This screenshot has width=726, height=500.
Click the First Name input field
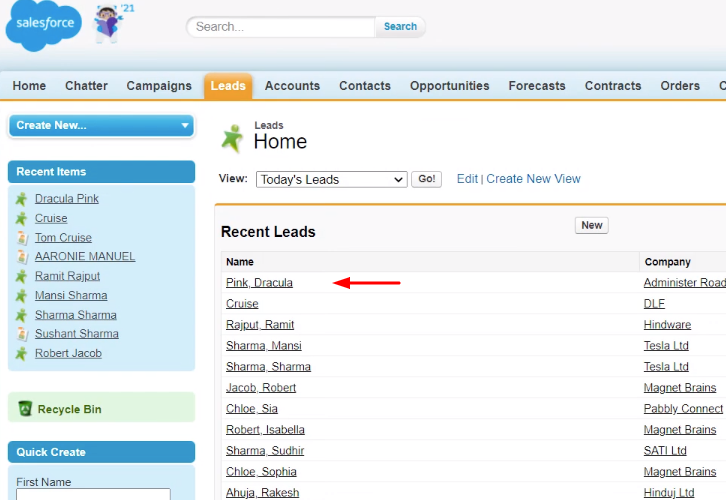93,494
